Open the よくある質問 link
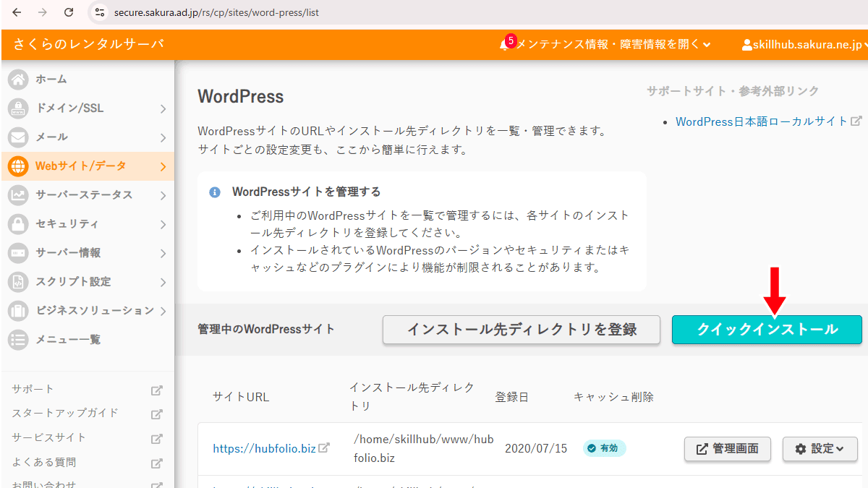868x488 pixels. click(44, 462)
